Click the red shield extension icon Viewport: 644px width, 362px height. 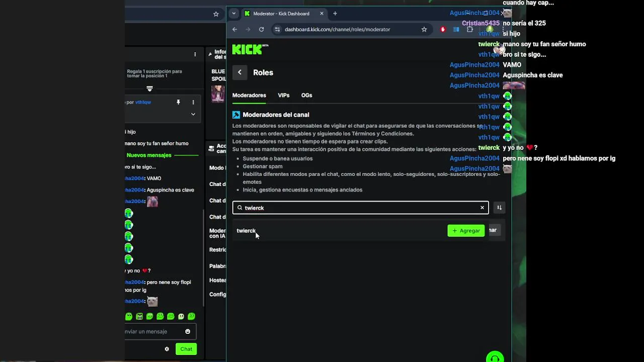click(x=443, y=29)
